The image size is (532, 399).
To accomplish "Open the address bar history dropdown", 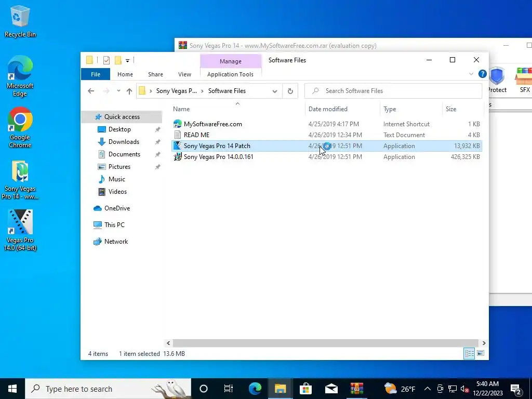I will point(275,91).
